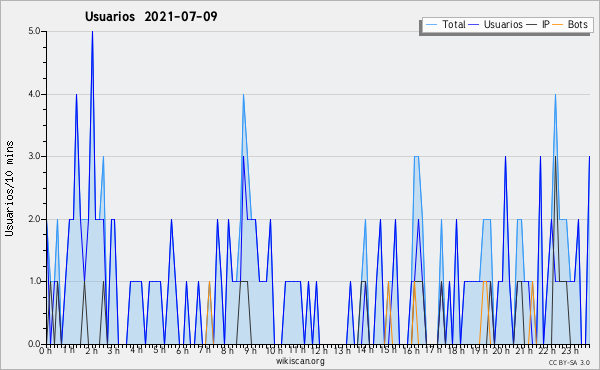Screen dimensions: 600x370
Task: Click the orange Bots legend line
Action: (x=558, y=24)
